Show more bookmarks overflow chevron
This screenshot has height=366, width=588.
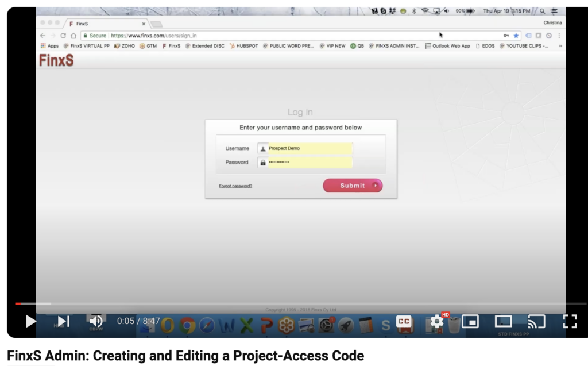point(560,46)
